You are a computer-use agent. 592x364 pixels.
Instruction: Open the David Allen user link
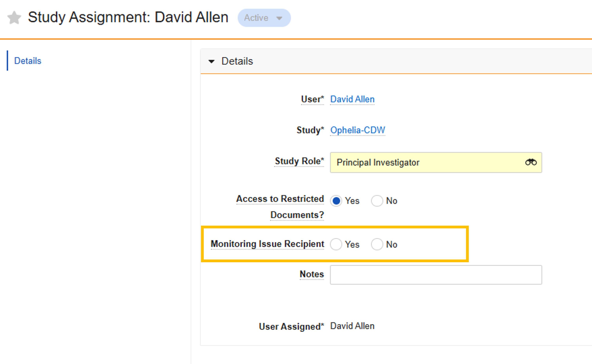coord(352,99)
